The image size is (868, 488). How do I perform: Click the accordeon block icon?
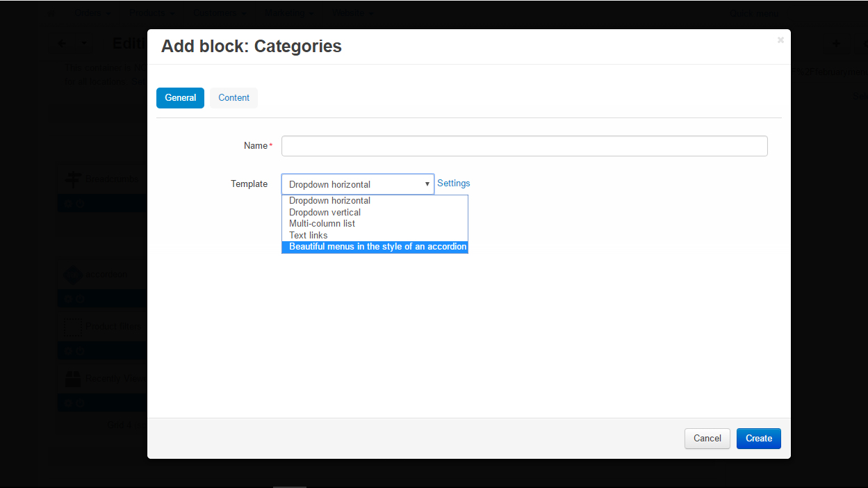click(73, 275)
